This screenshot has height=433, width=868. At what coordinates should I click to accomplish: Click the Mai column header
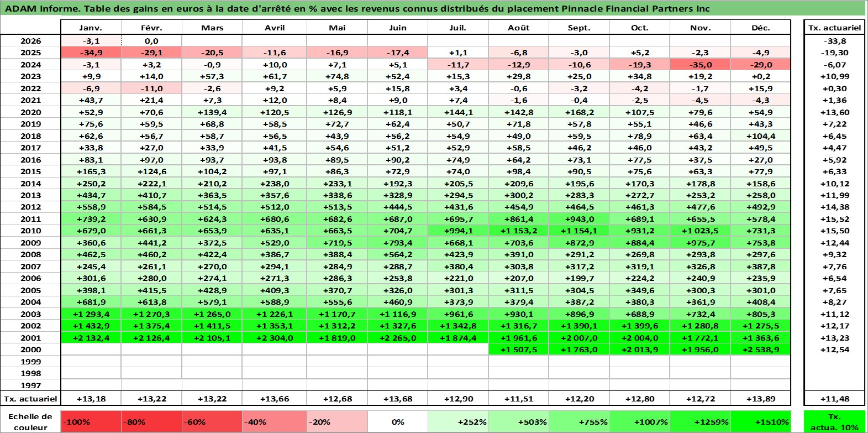[x=337, y=28]
